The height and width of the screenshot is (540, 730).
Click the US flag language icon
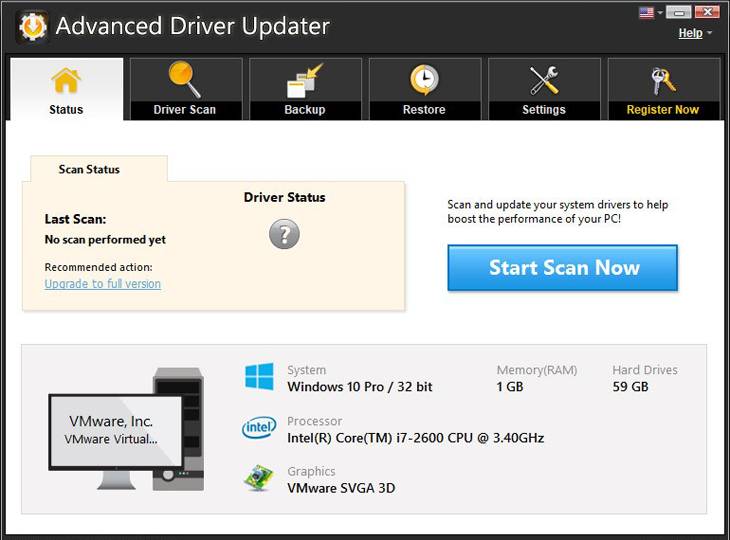click(x=646, y=13)
